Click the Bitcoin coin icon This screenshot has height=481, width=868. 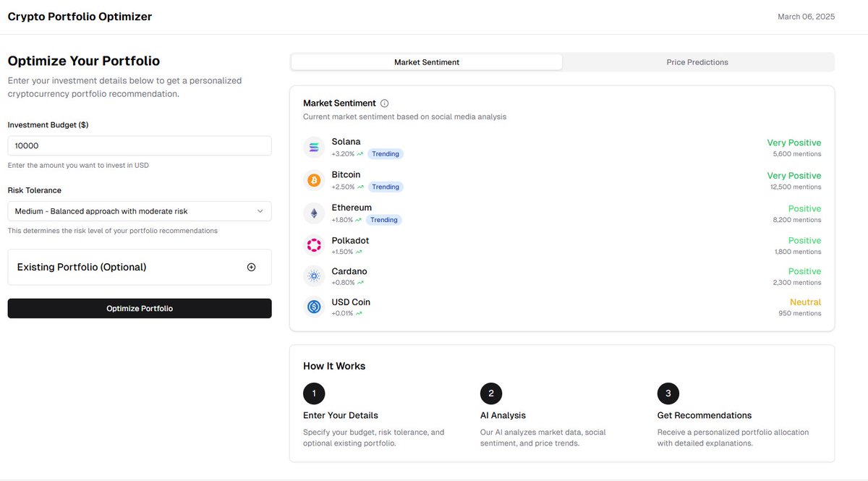coord(314,180)
